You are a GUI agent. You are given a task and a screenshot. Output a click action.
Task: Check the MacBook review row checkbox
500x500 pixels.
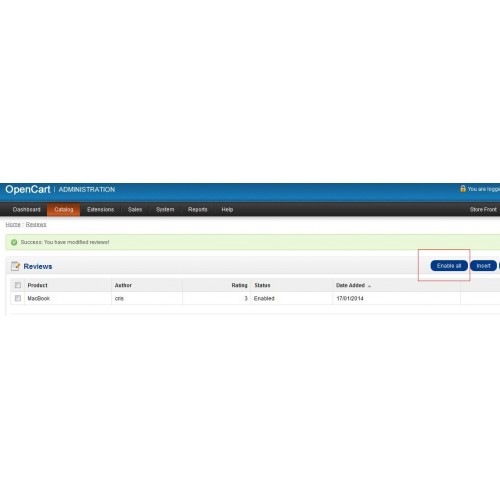coord(18,298)
